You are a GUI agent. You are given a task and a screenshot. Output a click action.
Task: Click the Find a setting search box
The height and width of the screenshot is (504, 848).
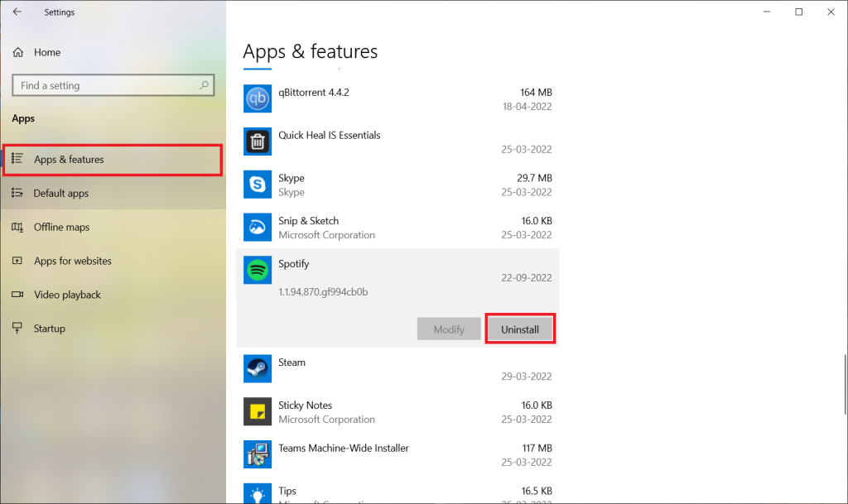tap(108, 85)
